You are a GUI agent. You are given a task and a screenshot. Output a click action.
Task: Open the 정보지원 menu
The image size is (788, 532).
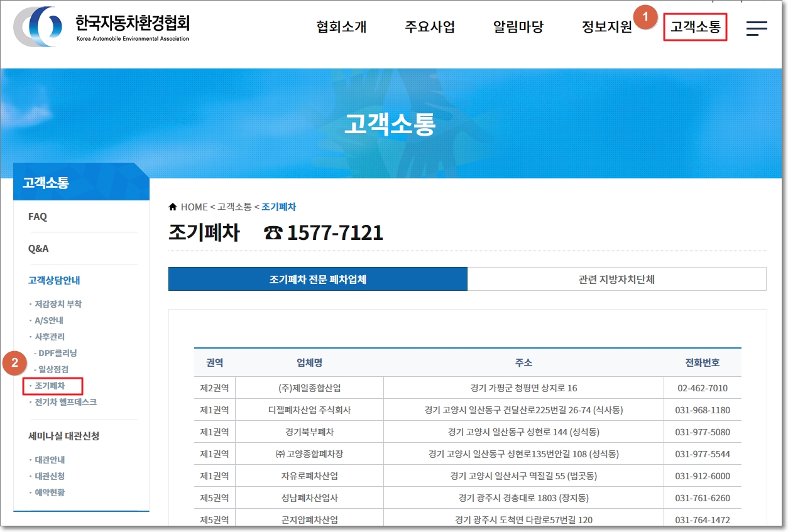point(607,27)
